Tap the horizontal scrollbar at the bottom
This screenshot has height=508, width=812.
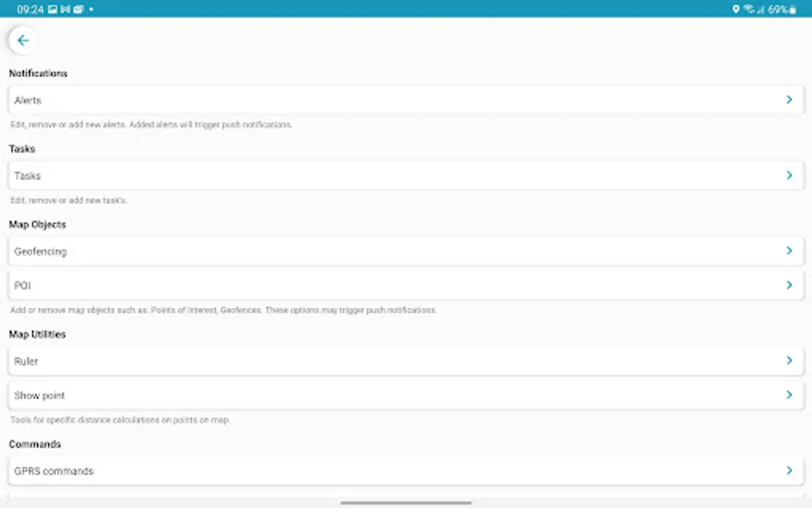(x=405, y=502)
